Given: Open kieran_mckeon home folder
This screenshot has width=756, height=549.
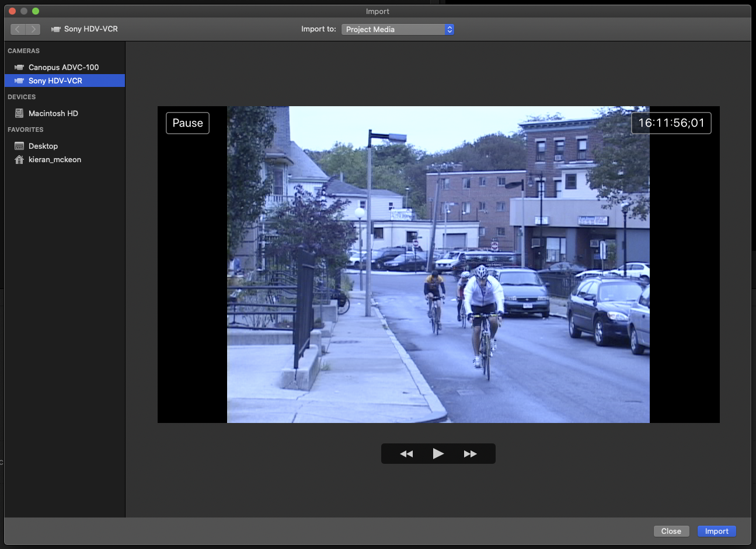Looking at the screenshot, I should click(x=64, y=159).
